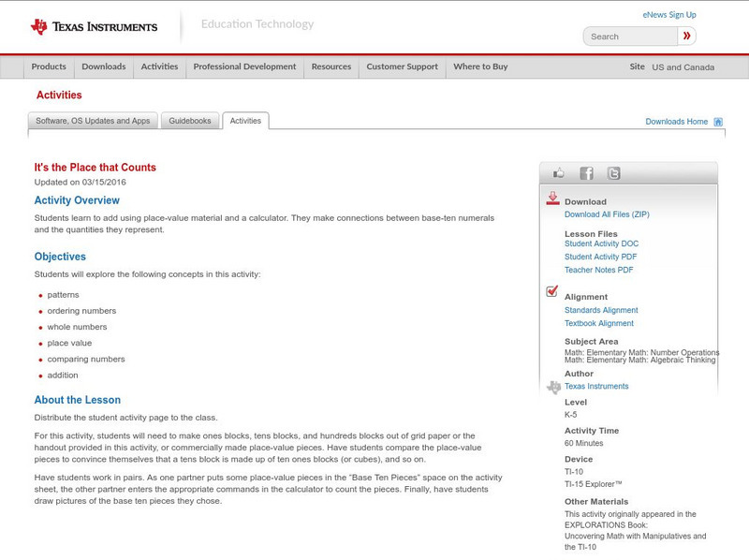This screenshot has width=749, height=560.
Task: Click the 'addition' bullet item
Action: [x=63, y=376]
